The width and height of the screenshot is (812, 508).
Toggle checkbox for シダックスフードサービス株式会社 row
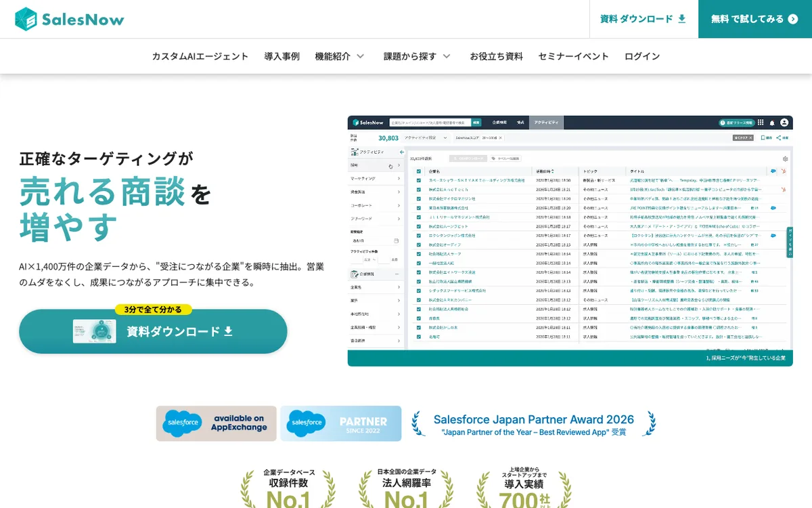[x=419, y=291]
